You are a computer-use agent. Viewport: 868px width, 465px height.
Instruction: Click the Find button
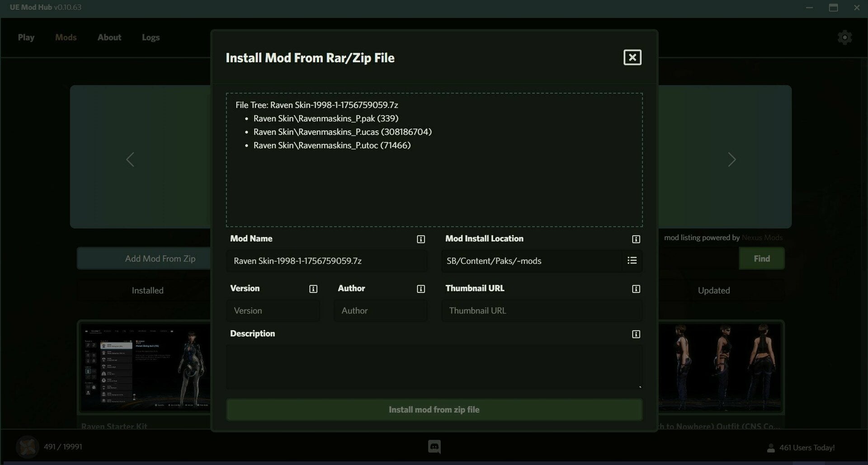(762, 258)
